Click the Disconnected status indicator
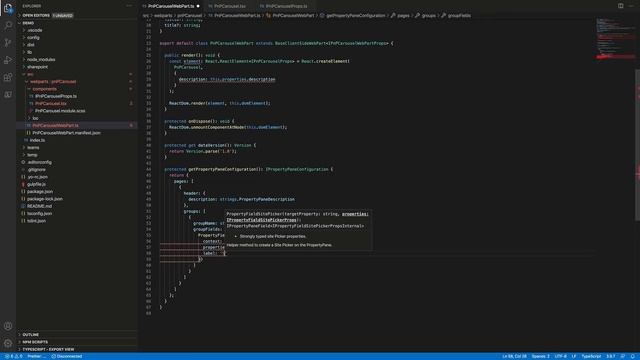Viewport: 640px width, 360px height. [x=67, y=356]
